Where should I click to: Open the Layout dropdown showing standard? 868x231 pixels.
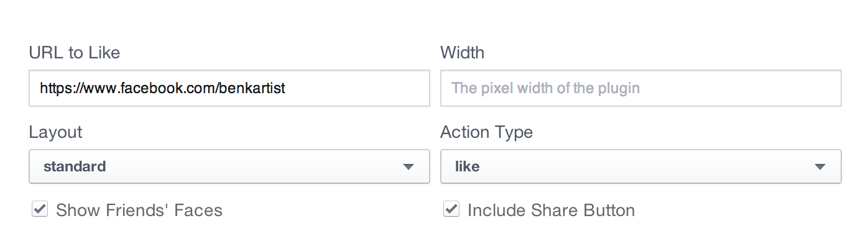coord(229,166)
